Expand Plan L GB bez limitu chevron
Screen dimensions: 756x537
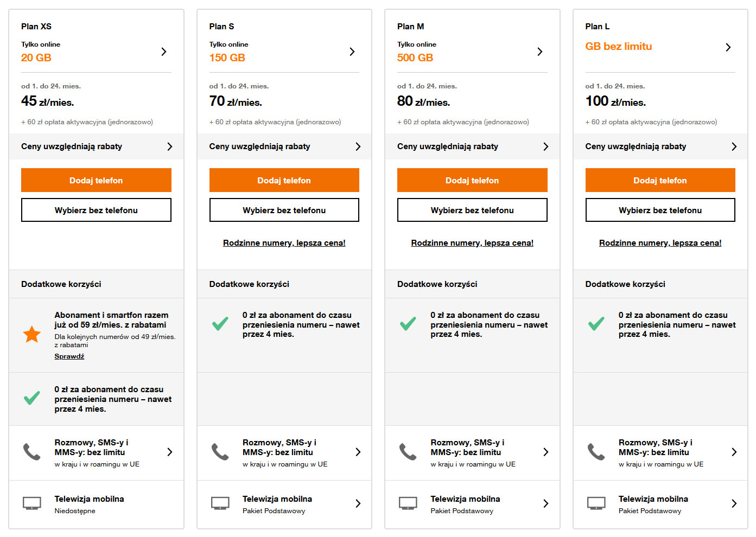point(728,47)
